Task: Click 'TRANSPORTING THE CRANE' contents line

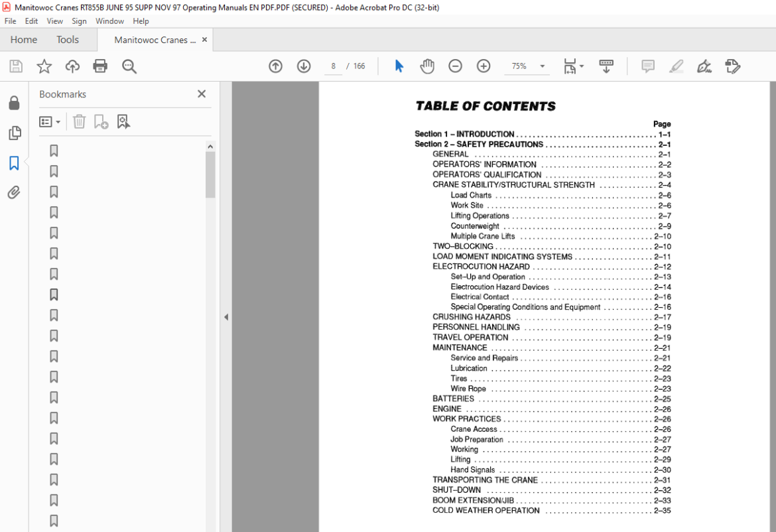Action: [552, 480]
